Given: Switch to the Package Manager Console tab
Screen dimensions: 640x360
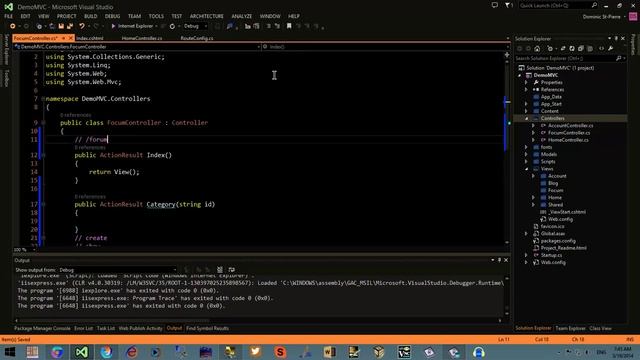Looking at the screenshot, I should [x=42, y=329].
